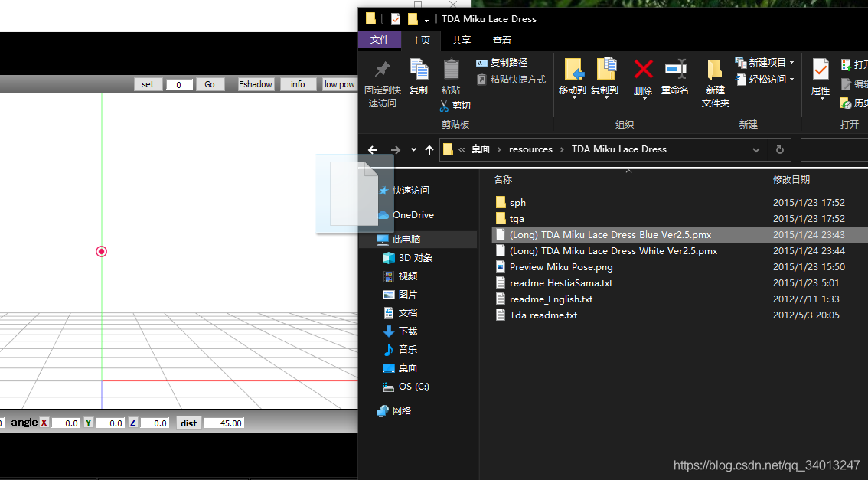Click the dist button in MMD
868x480 pixels.
(x=189, y=423)
